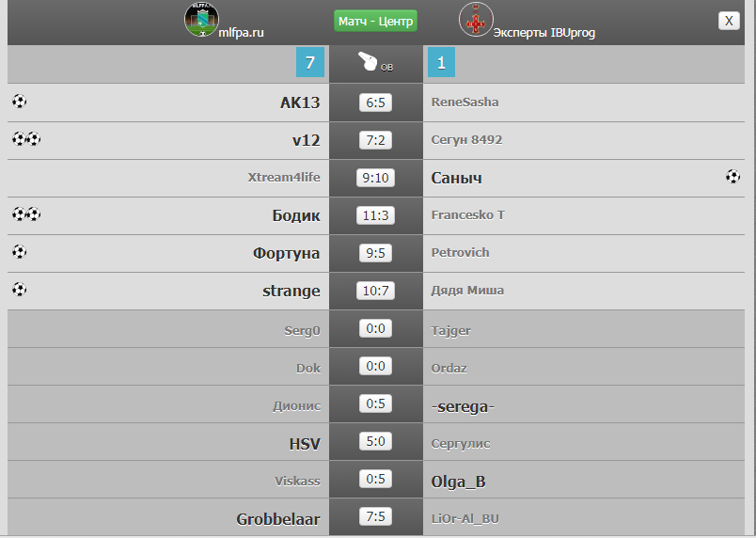This screenshot has height=538, width=756.
Task: Click the blue team score 7
Action: click(310, 62)
